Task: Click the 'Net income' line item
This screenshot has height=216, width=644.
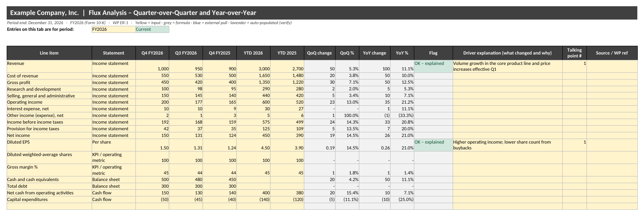Action: click(49, 136)
